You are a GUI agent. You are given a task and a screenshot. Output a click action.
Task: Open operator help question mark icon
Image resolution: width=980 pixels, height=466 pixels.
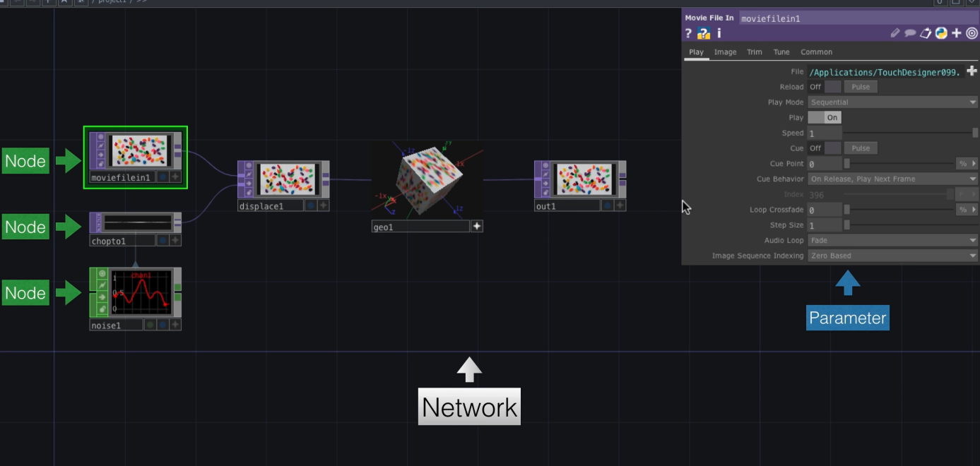pos(689,33)
